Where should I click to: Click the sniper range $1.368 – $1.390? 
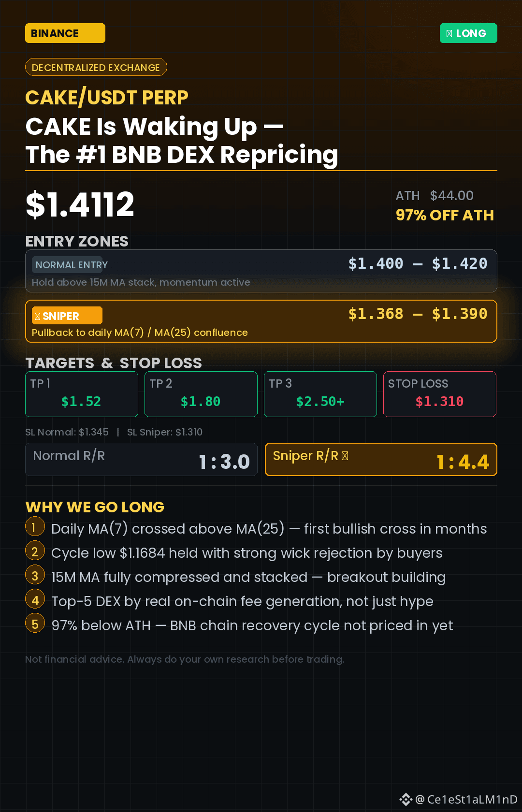[418, 314]
